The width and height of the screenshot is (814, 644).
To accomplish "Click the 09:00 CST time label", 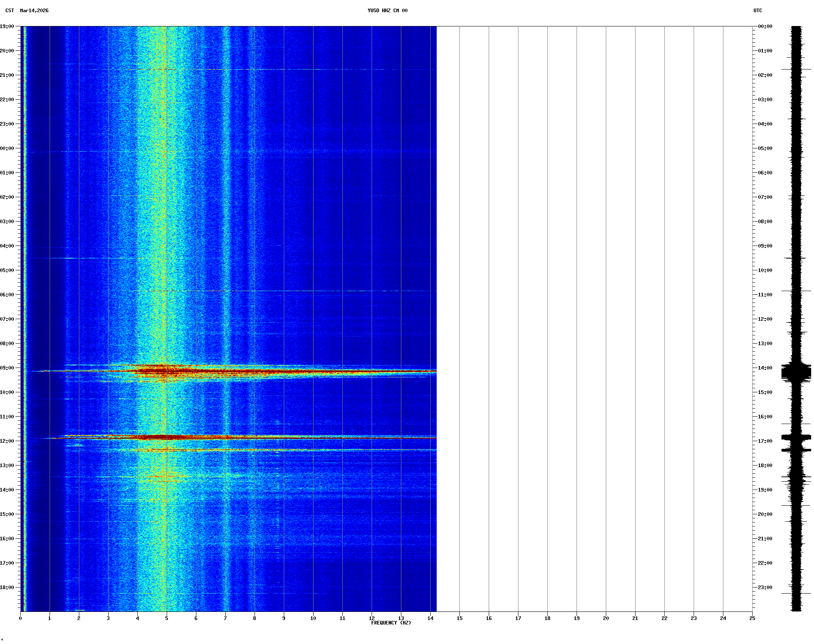I will pyautogui.click(x=7, y=368).
